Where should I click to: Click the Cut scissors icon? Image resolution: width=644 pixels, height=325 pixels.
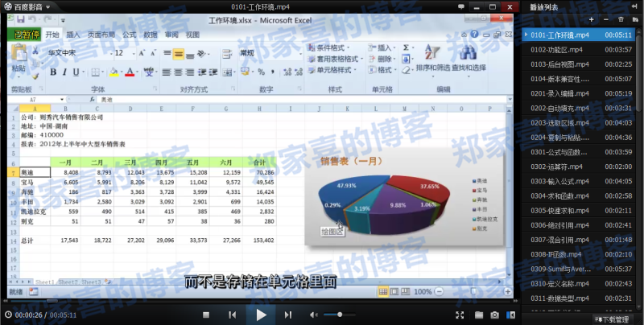(35, 51)
